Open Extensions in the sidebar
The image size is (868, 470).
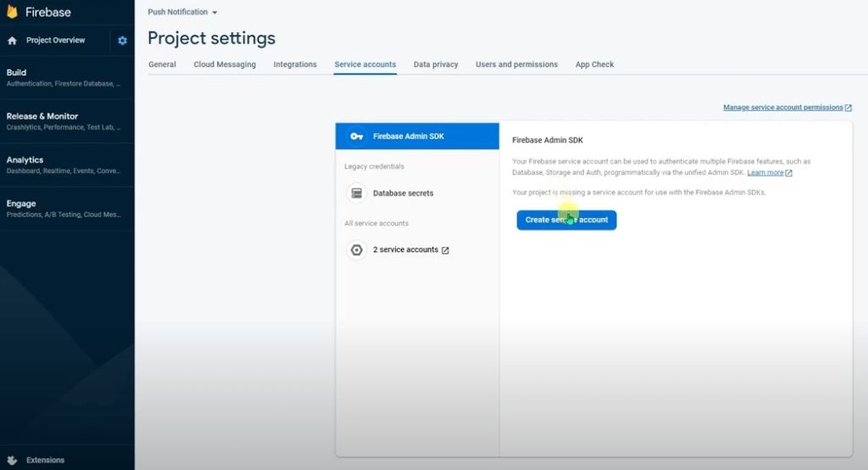[x=46, y=460]
